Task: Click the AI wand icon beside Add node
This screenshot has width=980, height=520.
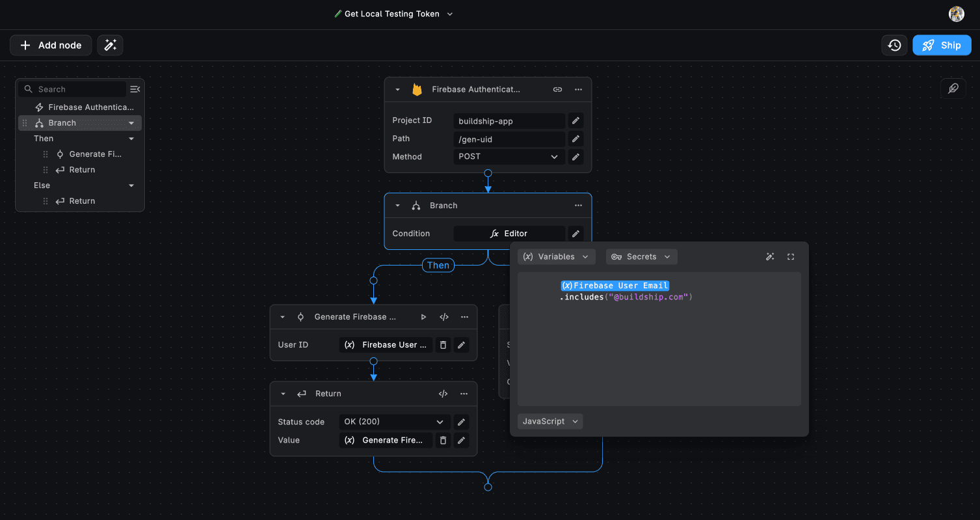Action: [110, 45]
